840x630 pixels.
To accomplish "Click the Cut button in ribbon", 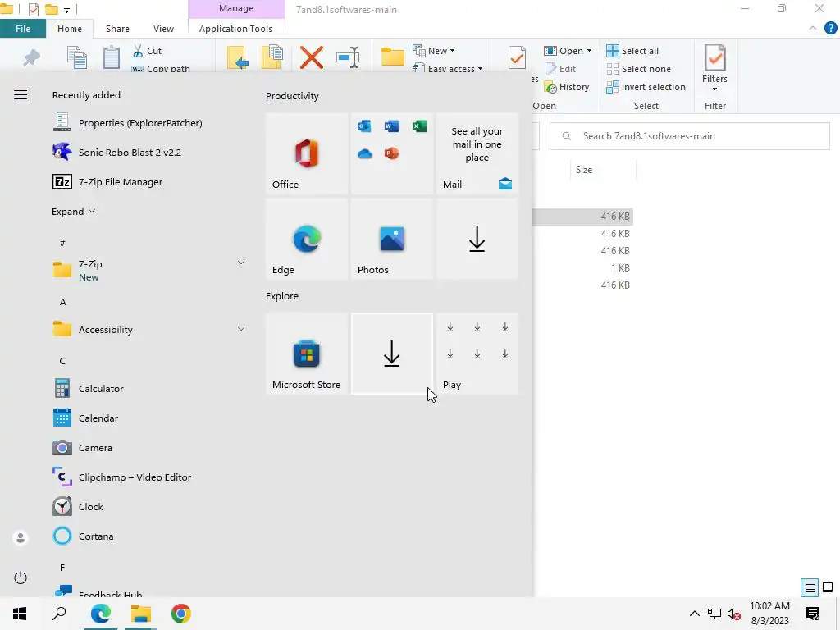I will coord(148,51).
